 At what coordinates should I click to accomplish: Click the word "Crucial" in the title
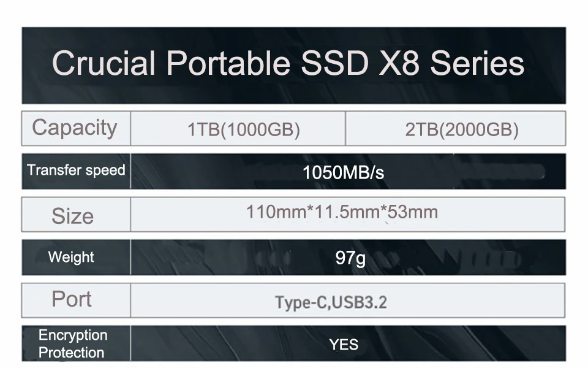click(x=104, y=63)
